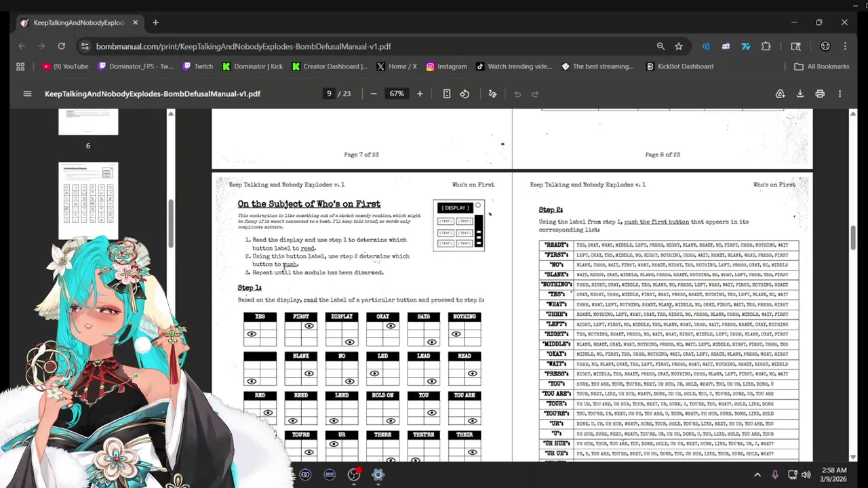Select page 6 thumbnail in sidebar

click(x=88, y=122)
